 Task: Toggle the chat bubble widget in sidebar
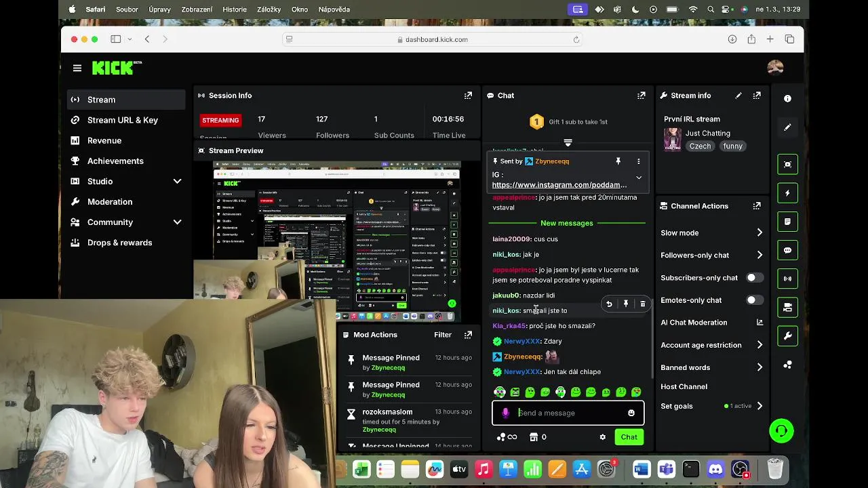click(787, 250)
